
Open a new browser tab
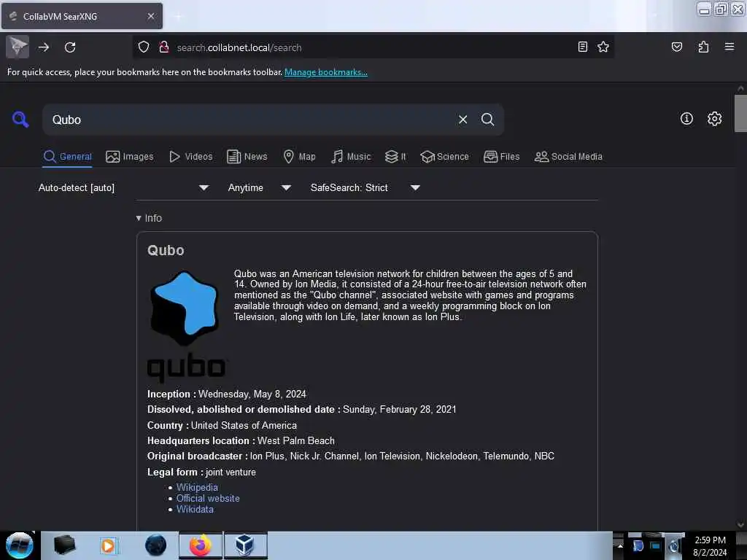tap(178, 16)
